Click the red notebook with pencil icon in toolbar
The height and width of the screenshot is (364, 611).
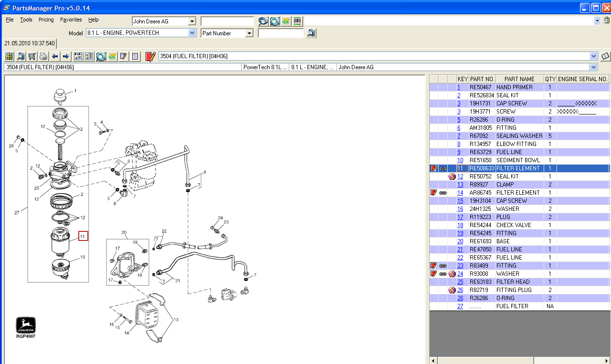point(151,56)
